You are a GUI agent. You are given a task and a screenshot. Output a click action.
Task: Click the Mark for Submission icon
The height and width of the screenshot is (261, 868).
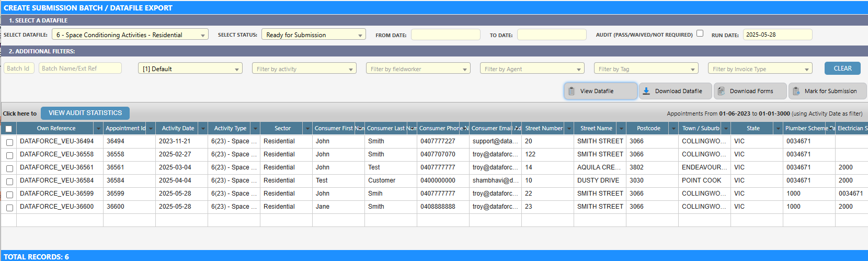point(796,91)
